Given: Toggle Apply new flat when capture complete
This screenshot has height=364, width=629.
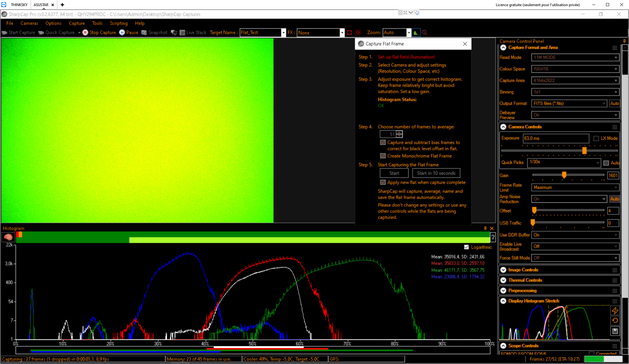Looking at the screenshot, I should (x=383, y=182).
